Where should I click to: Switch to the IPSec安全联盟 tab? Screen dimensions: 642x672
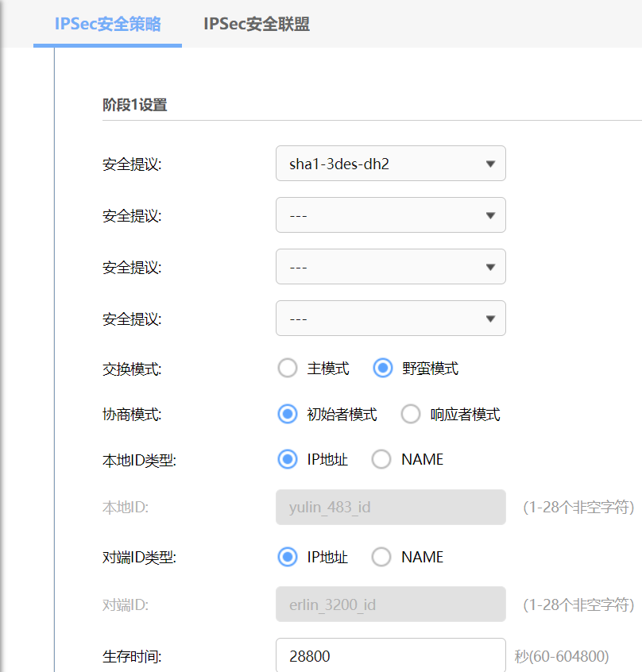click(256, 24)
